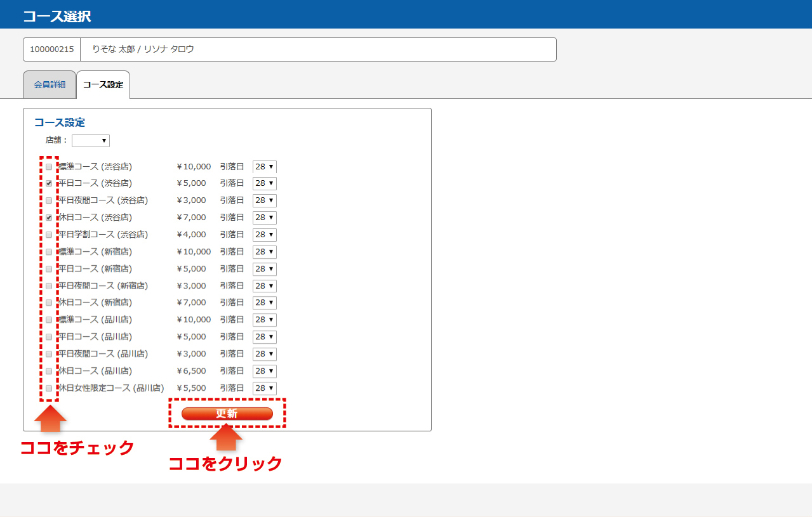Click the ¥3,000 price of 平日夜間コース (品川店)
Screen dimensions: 812x517
[x=191, y=354]
